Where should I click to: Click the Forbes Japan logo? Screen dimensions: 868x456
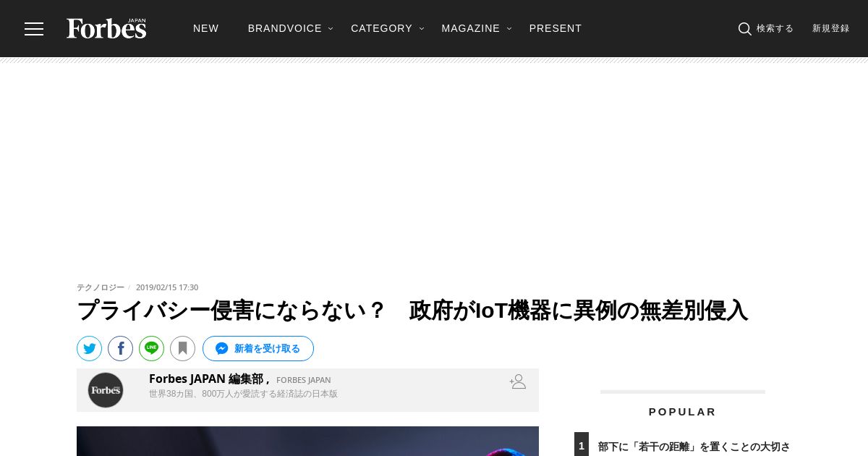[x=106, y=28]
